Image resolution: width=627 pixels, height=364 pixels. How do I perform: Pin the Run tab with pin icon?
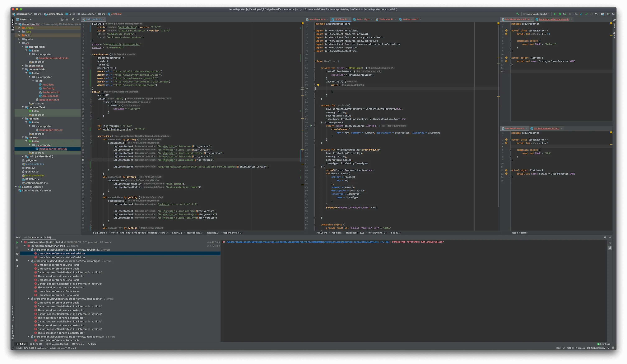click(x=17, y=266)
